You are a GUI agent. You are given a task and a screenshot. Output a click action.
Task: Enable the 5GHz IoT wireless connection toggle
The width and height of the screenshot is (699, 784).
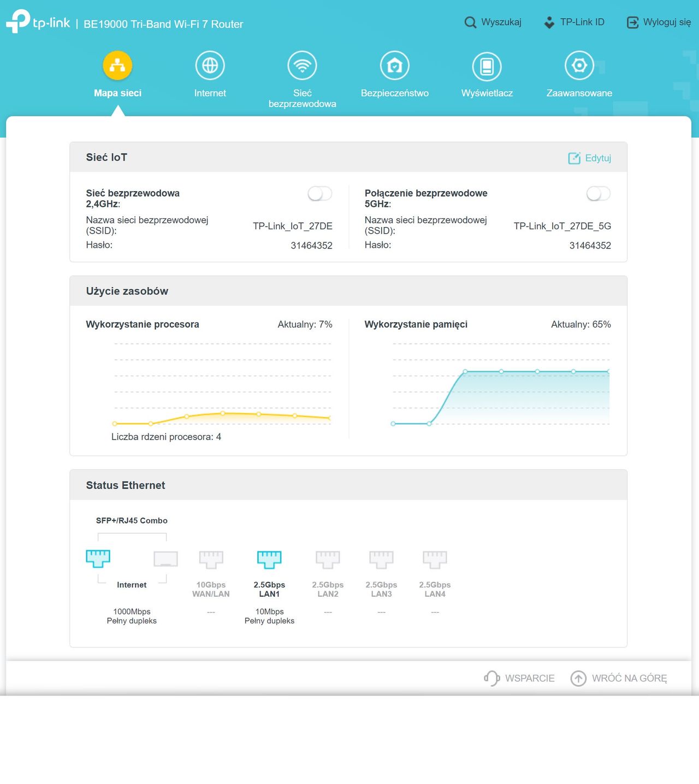click(x=599, y=193)
